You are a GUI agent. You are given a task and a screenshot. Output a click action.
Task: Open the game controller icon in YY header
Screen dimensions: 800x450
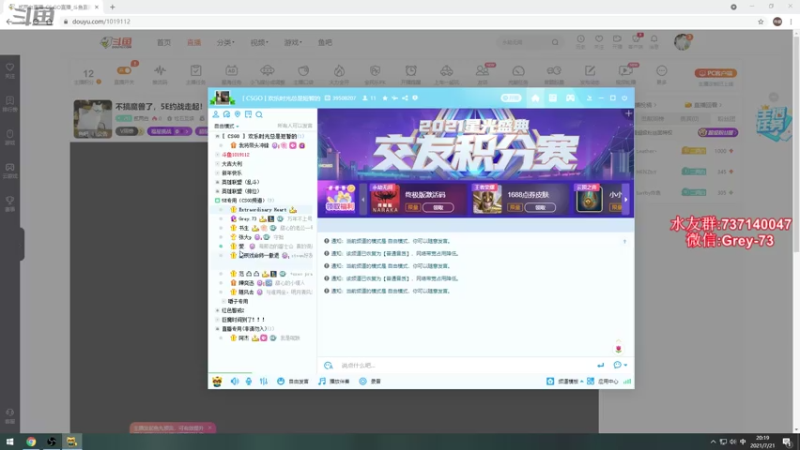(x=570, y=98)
